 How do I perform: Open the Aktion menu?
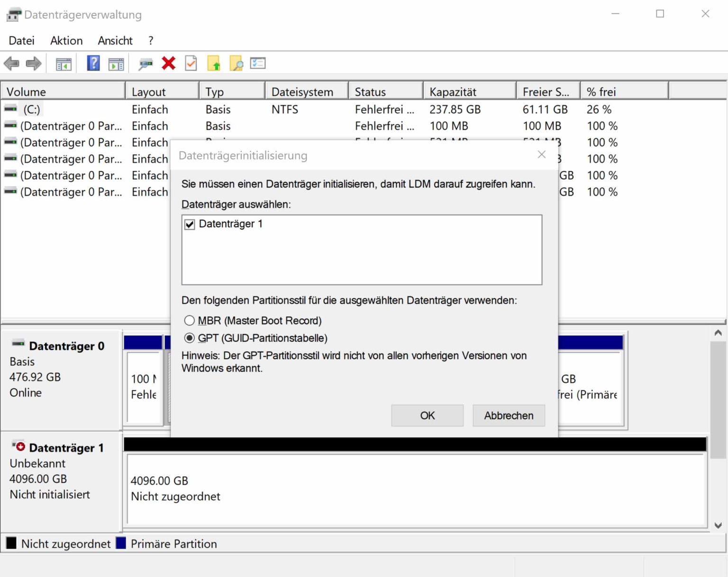[x=66, y=41]
